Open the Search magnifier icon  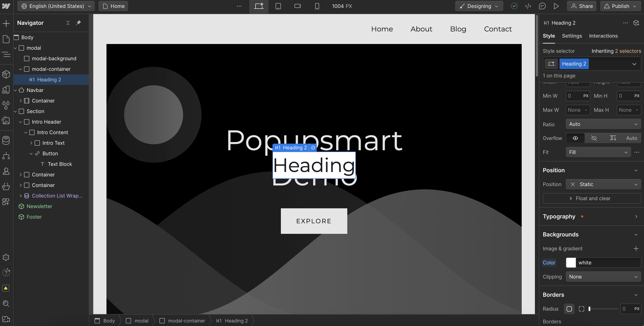point(6,303)
